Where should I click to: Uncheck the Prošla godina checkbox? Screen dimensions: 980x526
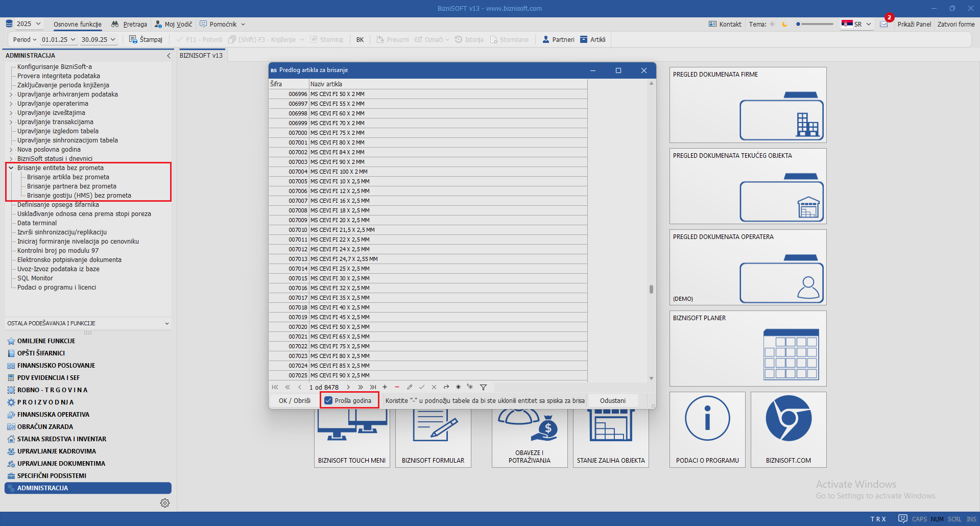(x=329, y=401)
